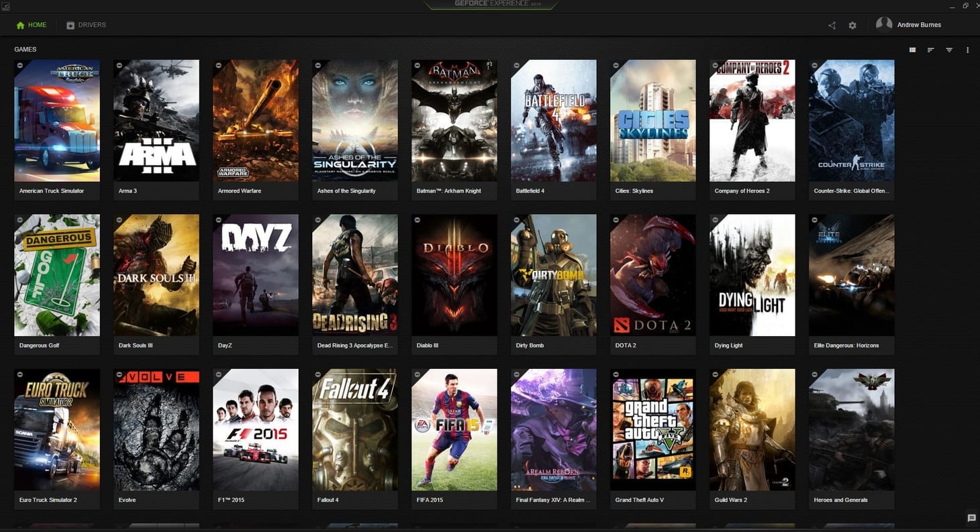Select the Euro Truck Simulator 2 thumbnail
This screenshot has width=980, height=532.
tap(57, 429)
